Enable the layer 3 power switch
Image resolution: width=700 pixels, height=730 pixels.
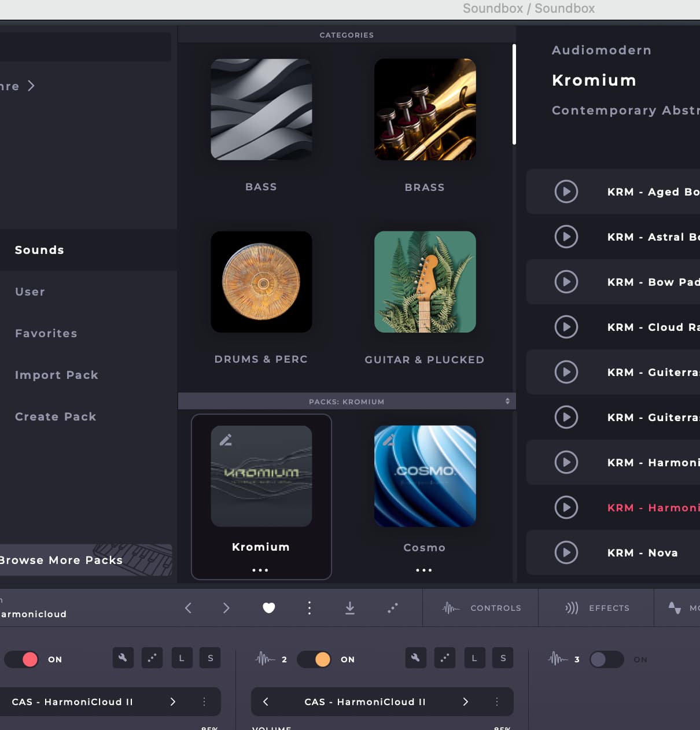[607, 659]
